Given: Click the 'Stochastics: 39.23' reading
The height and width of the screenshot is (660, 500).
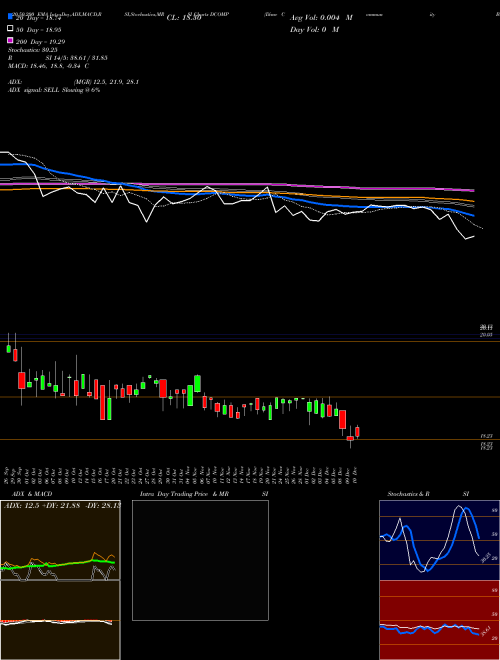Looking at the screenshot, I should pyautogui.click(x=33, y=50).
